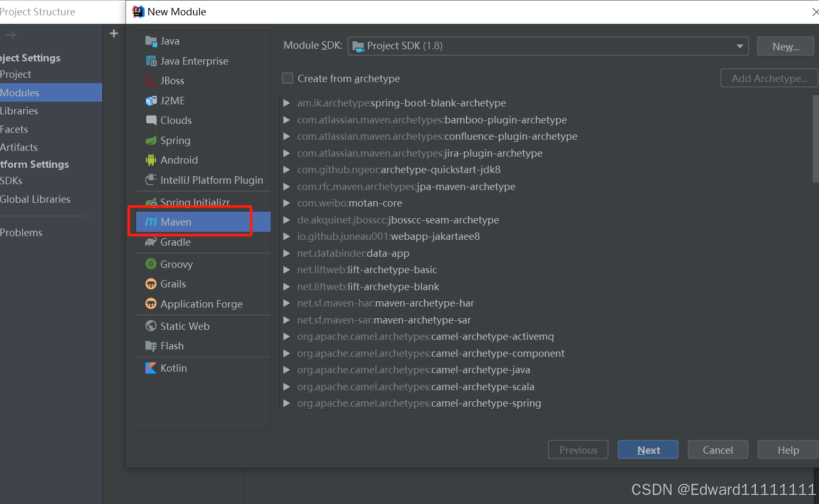Expand confluence-plugin-archetype node
The image size is (819, 504).
coord(287,136)
